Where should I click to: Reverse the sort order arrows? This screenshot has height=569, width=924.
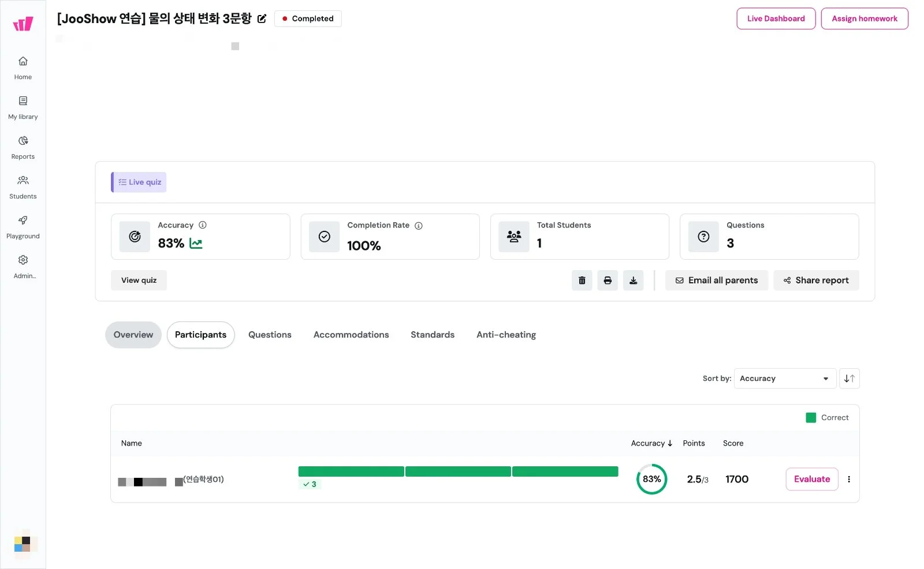tap(850, 379)
